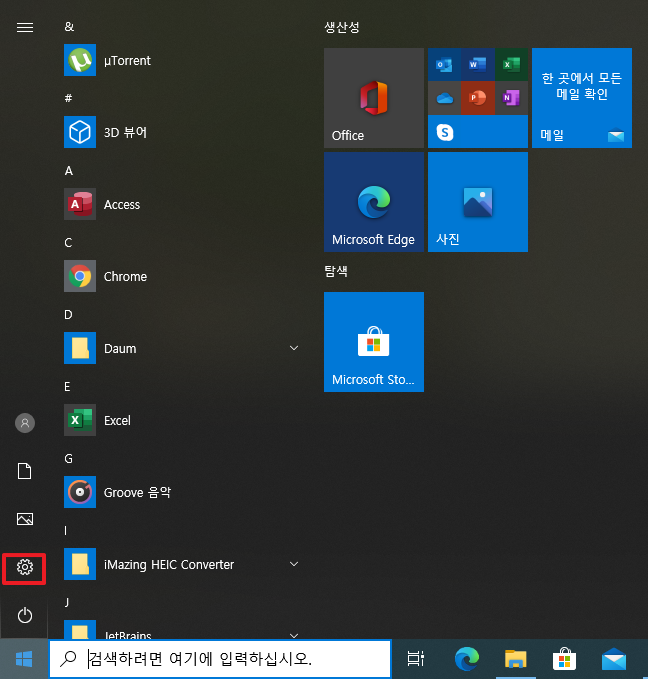This screenshot has width=648, height=679.
Task: Open OneNote icon in Office tile group
Action: pos(511,98)
